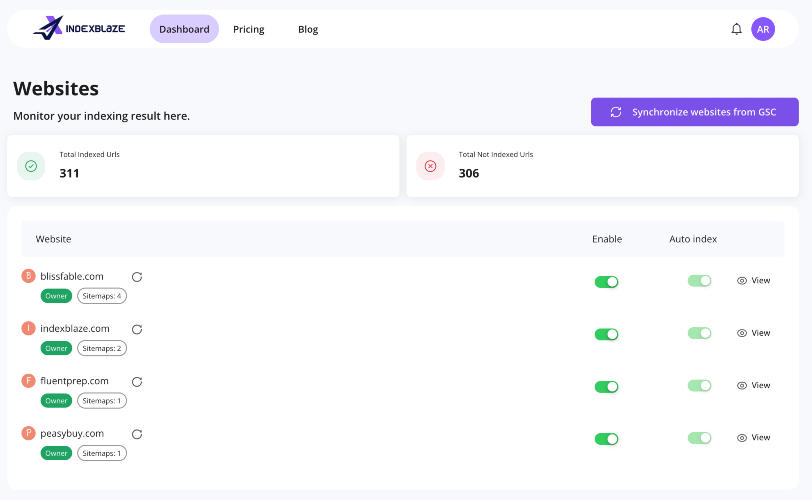The height and width of the screenshot is (500, 812).
Task: Click the blissfable.com site name
Action: coord(72,276)
